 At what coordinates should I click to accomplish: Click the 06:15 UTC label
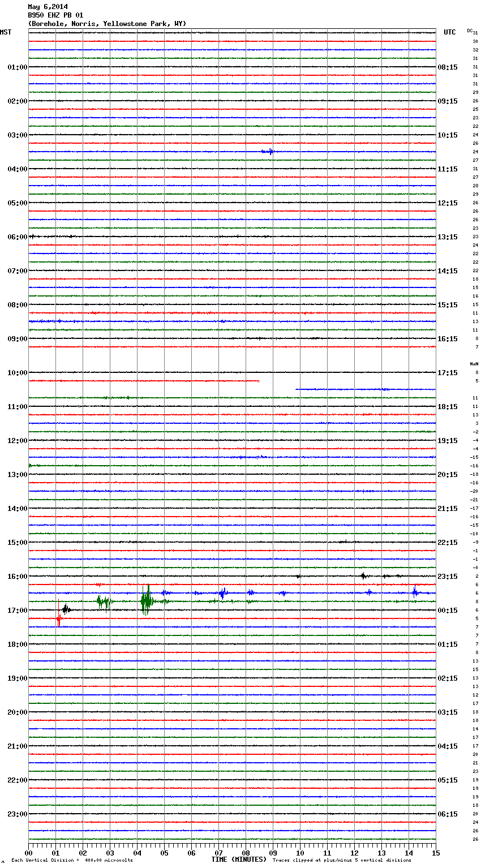[448, 814]
